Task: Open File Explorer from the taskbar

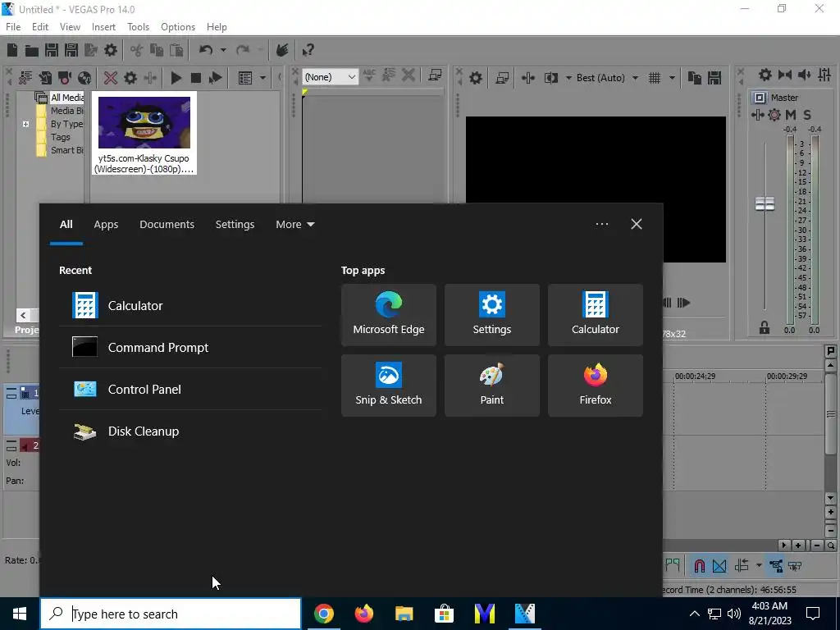Action: tap(404, 614)
